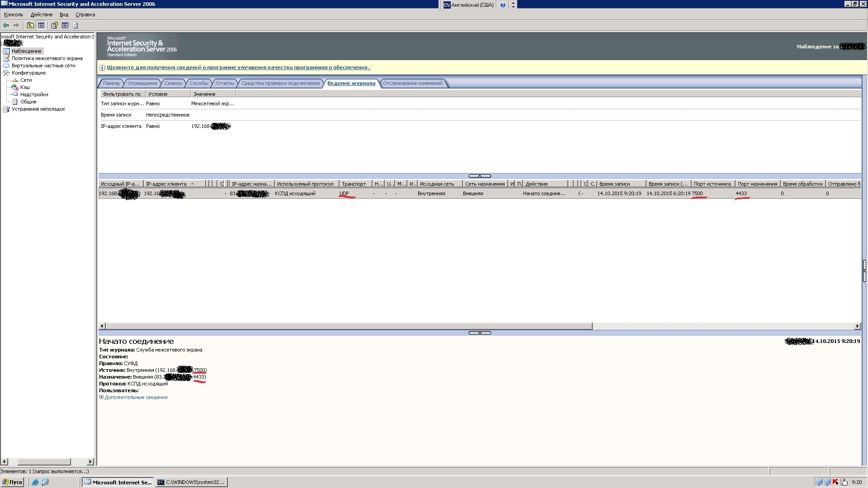Collapse the filter pane with top chevron
The width and height of the screenshot is (868, 488).
click(480, 176)
